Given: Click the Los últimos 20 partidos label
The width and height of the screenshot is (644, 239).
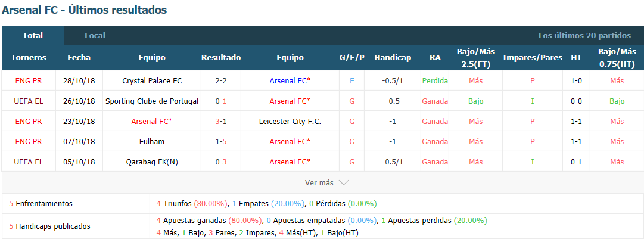Looking at the screenshot, I should click(584, 36).
